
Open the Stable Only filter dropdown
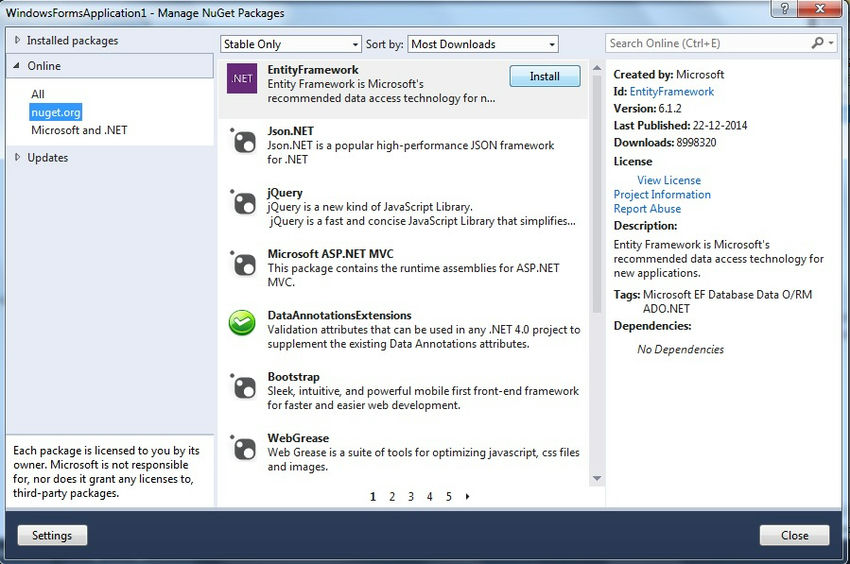coord(291,44)
